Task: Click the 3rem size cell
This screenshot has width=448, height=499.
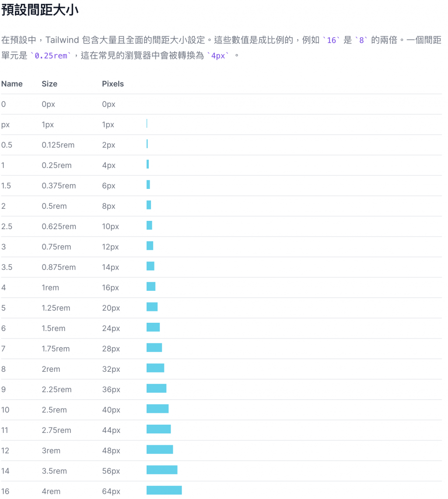Action: pos(51,450)
